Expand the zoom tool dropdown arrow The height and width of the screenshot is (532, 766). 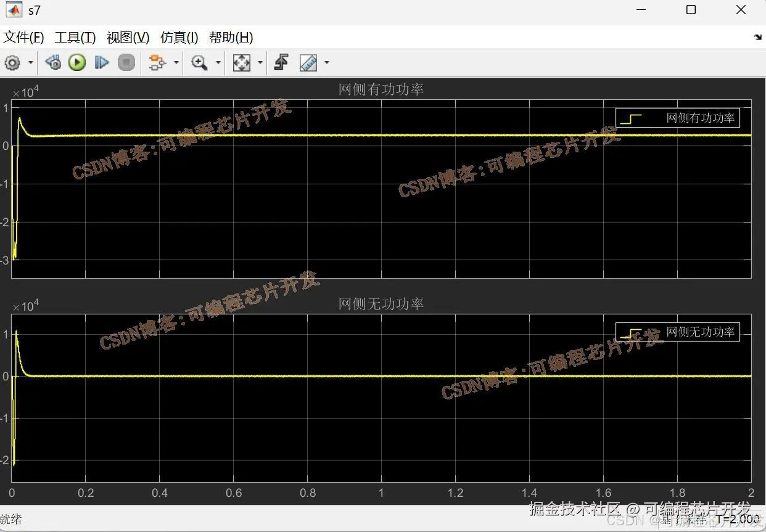tap(218, 62)
